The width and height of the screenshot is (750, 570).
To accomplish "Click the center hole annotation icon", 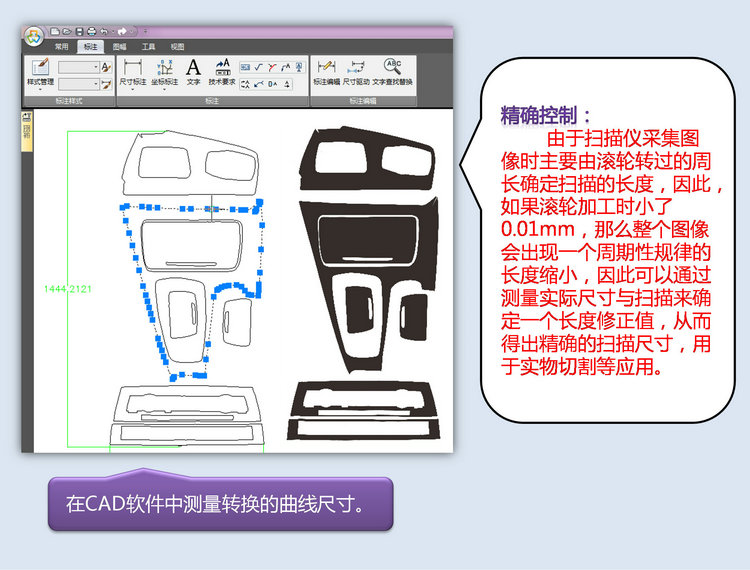I will click(x=287, y=85).
